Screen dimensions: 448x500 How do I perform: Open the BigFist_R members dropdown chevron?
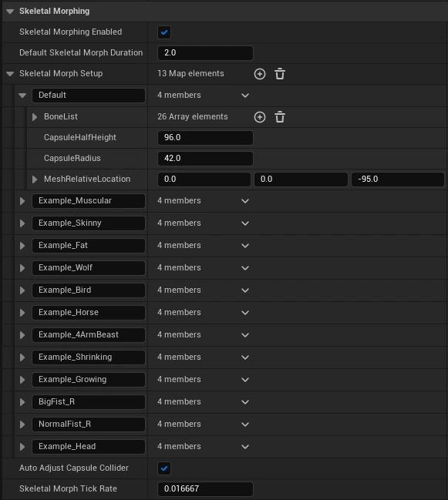coord(245,402)
